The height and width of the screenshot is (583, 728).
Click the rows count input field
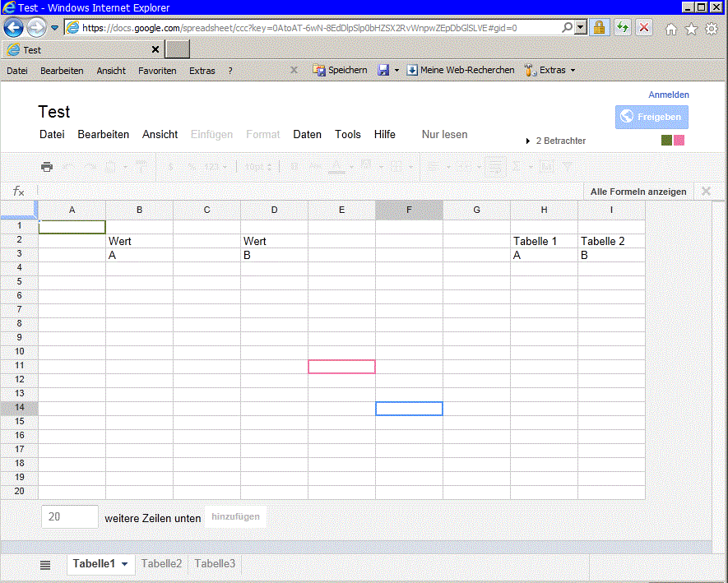point(69,516)
